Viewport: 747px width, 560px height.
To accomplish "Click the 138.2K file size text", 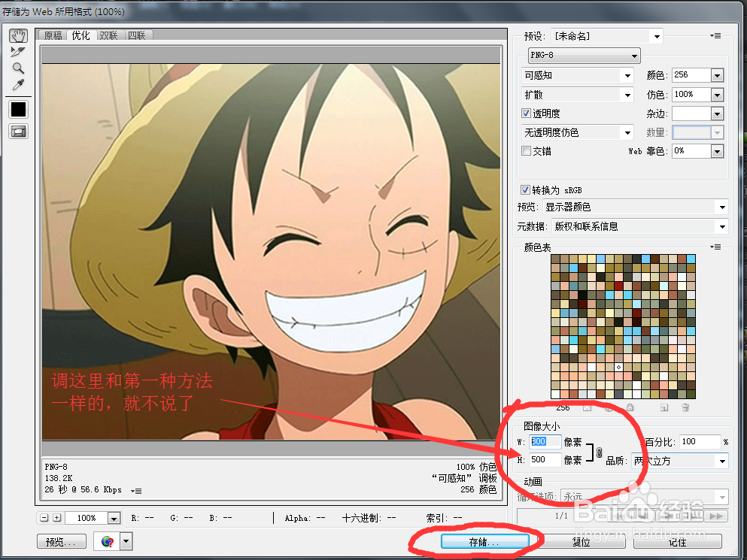I will [x=59, y=478].
